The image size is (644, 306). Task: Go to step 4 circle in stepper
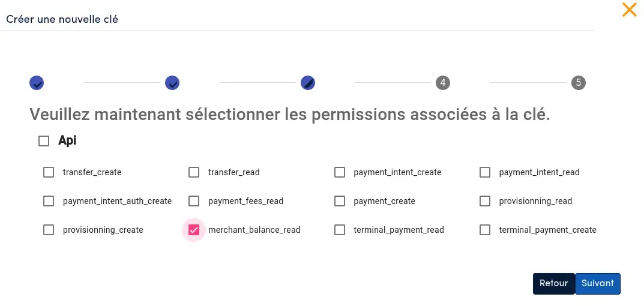tap(443, 83)
